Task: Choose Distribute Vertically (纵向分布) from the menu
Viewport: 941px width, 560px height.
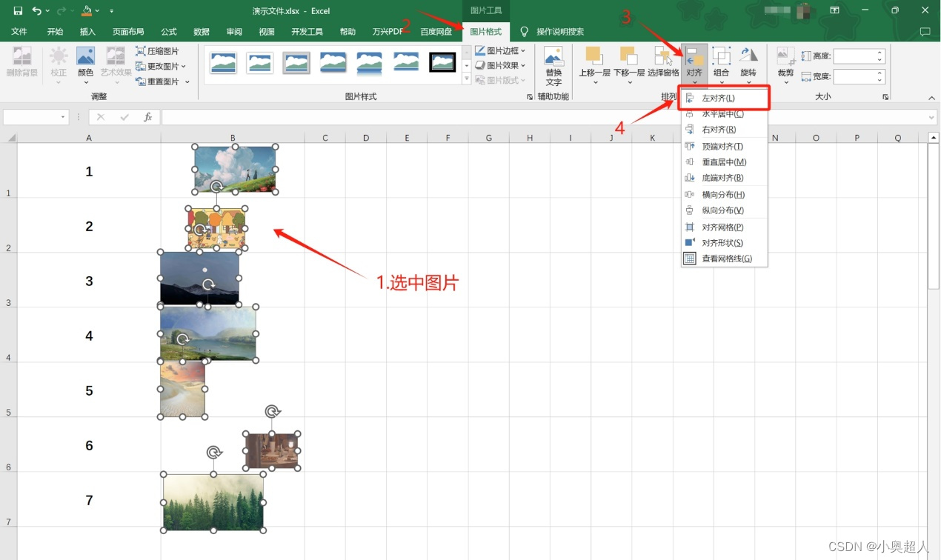Action: [724, 210]
